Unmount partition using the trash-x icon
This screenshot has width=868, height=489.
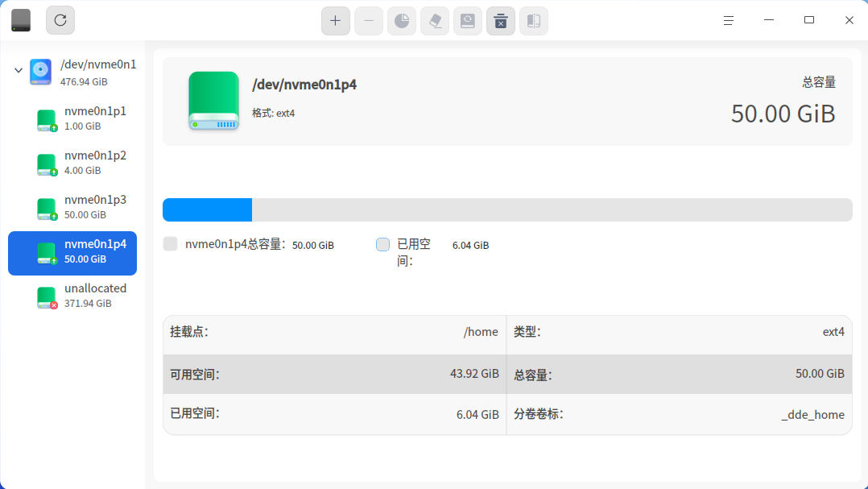(501, 21)
